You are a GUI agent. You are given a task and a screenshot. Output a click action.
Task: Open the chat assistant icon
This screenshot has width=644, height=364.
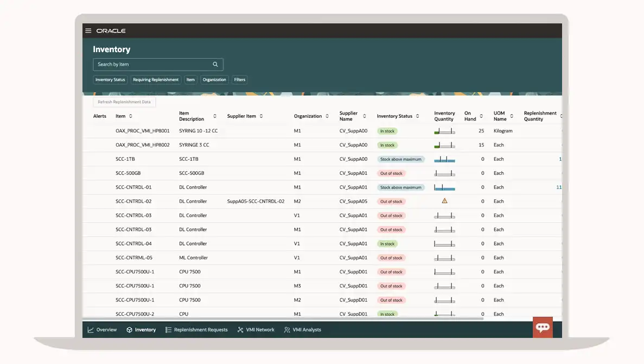click(543, 327)
